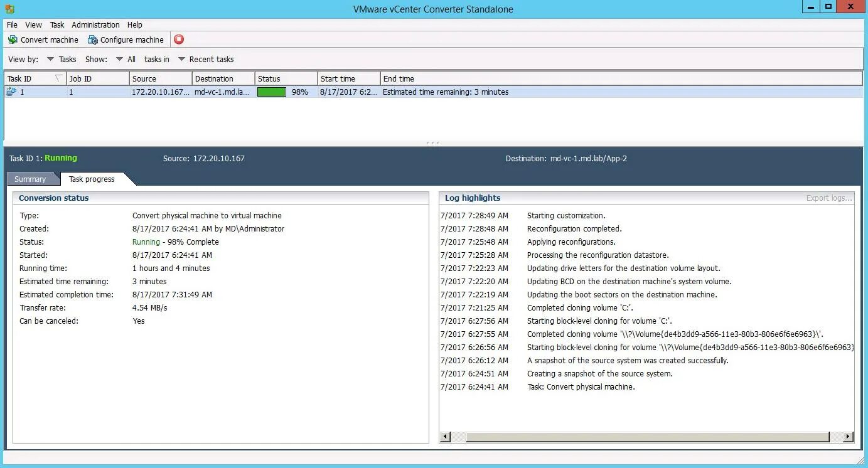Viewport: 868px width, 468px height.
Task: Expand the View by Tasks dropdown
Action: [x=62, y=59]
